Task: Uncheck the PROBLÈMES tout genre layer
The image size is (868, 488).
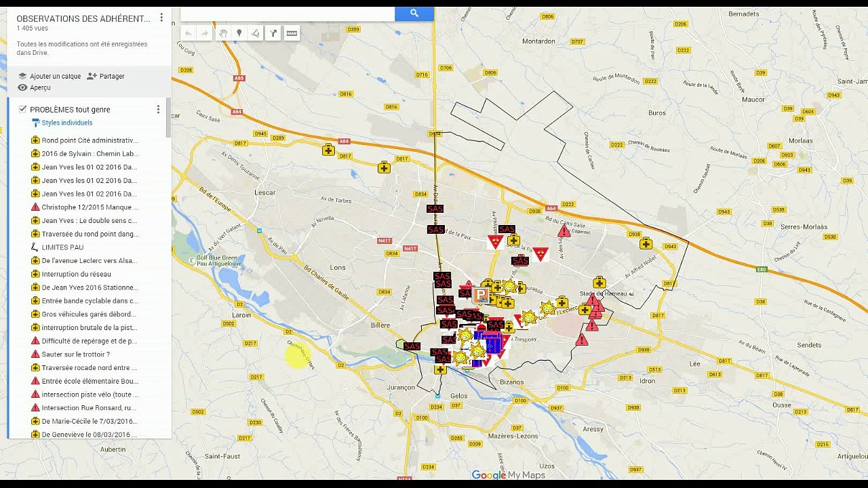Action: pos(22,109)
